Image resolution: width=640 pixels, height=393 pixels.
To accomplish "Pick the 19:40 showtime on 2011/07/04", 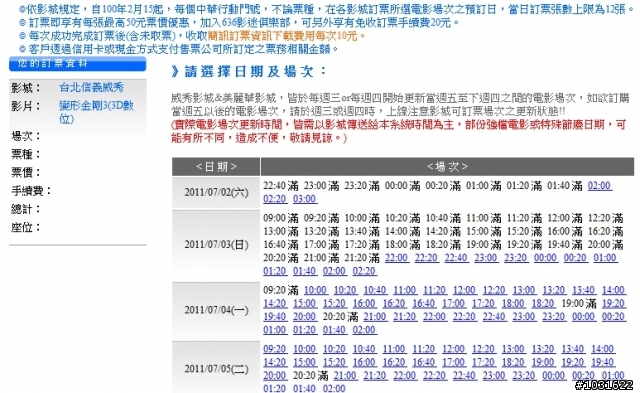I will [x=275, y=317].
